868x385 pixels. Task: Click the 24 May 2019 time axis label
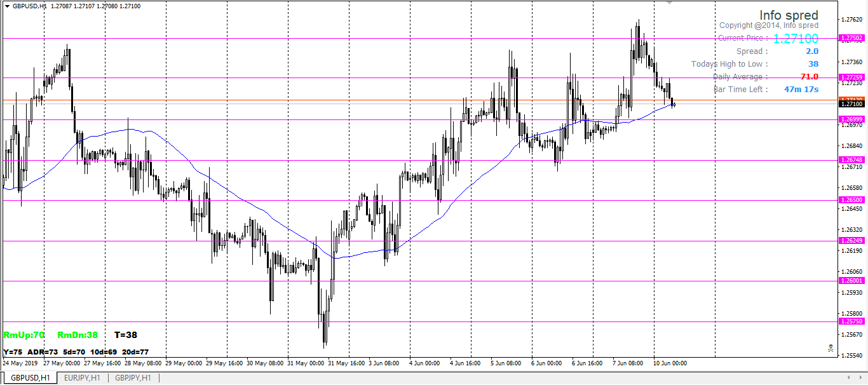tap(20, 363)
